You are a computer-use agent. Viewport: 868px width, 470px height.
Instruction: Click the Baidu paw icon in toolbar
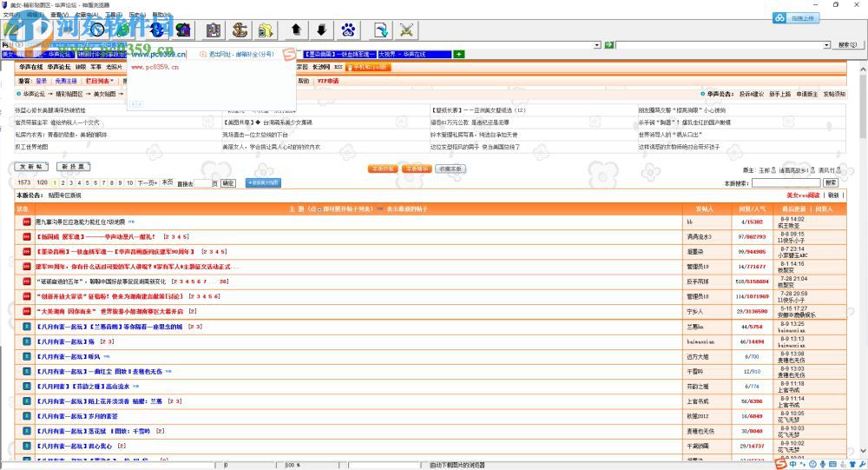click(x=349, y=30)
